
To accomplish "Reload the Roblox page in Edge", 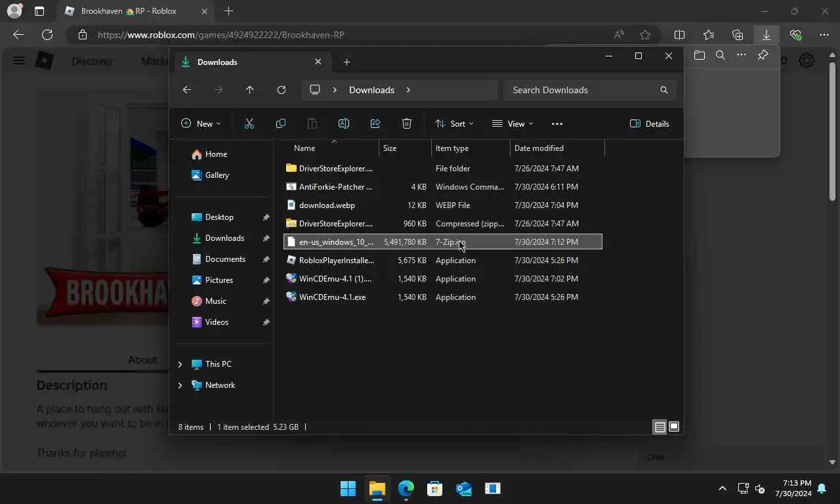I will tap(47, 35).
